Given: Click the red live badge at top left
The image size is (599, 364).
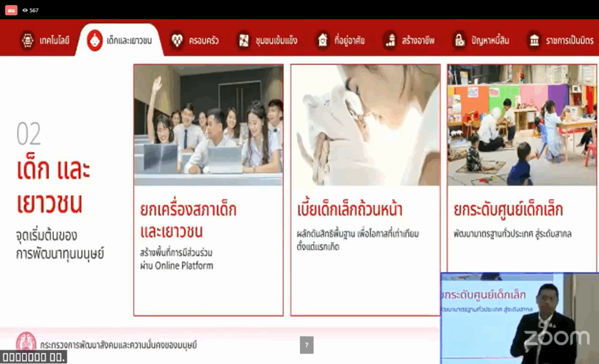Looking at the screenshot, I should [11, 10].
